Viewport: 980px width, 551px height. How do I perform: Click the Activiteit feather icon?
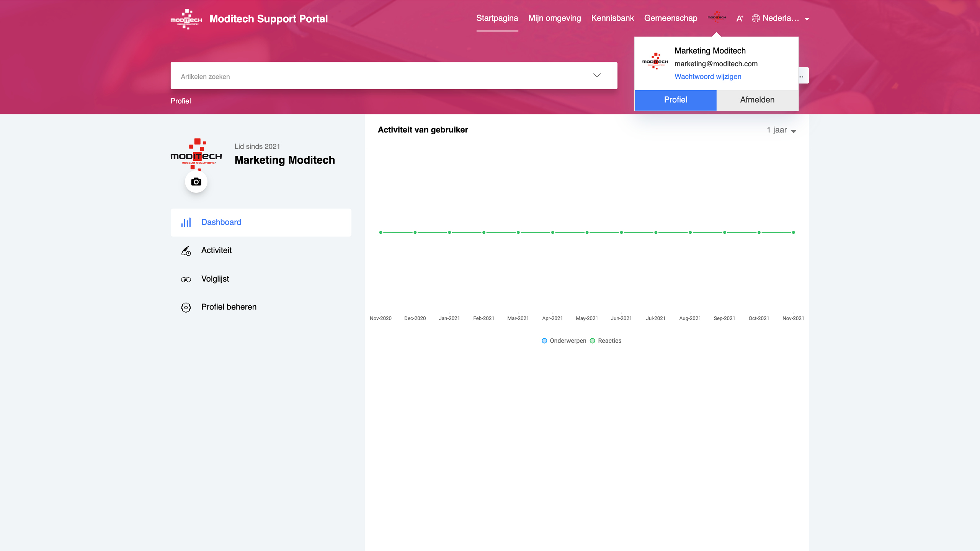(x=186, y=251)
